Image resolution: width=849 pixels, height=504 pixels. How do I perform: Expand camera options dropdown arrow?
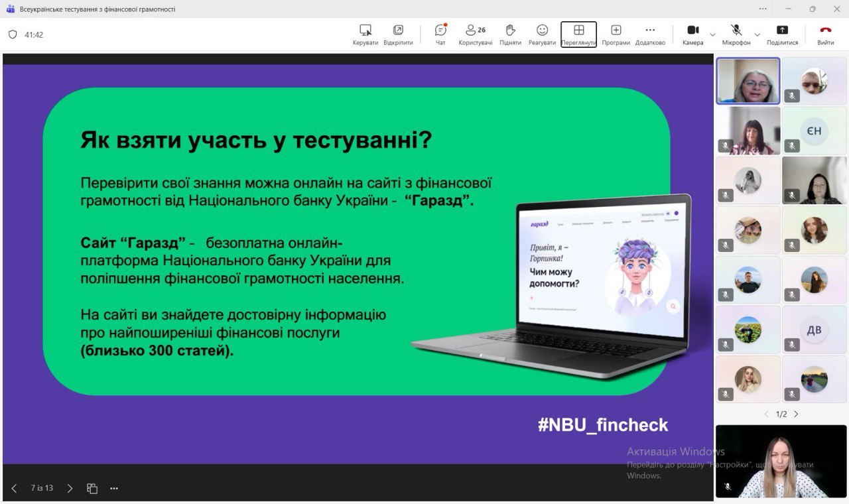pos(713,34)
